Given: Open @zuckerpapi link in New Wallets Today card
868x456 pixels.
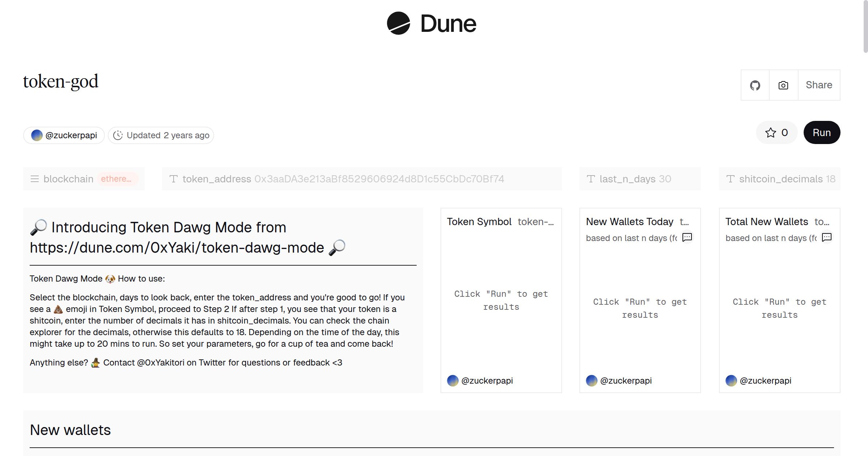Looking at the screenshot, I should (x=626, y=381).
